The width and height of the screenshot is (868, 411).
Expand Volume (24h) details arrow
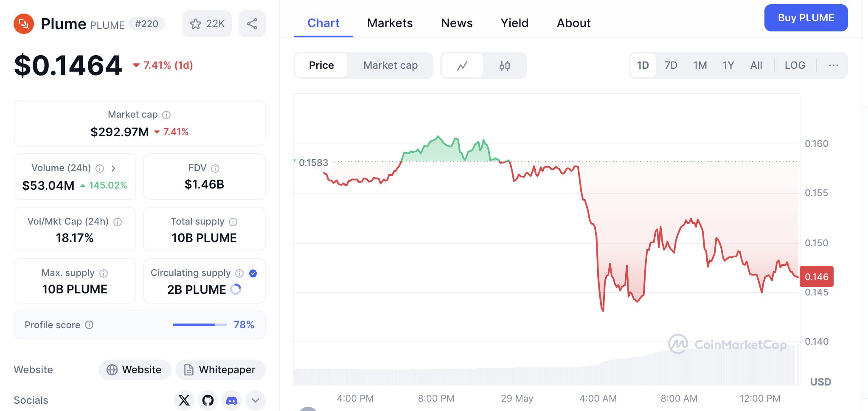coord(113,169)
